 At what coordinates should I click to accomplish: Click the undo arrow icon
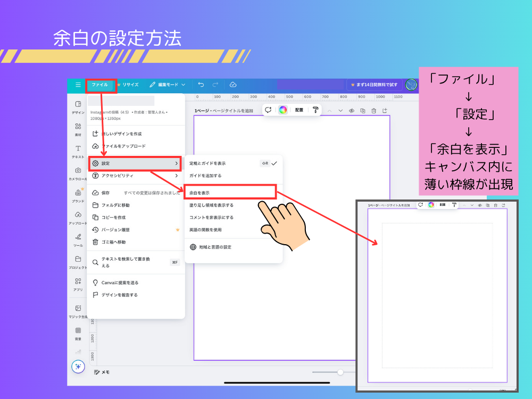[x=201, y=85]
